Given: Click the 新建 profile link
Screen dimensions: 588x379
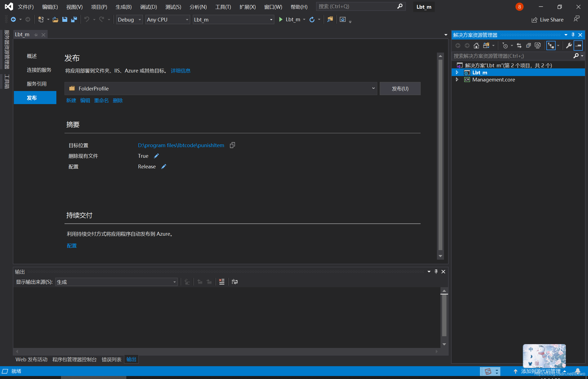Looking at the screenshot, I should pyautogui.click(x=71, y=101).
